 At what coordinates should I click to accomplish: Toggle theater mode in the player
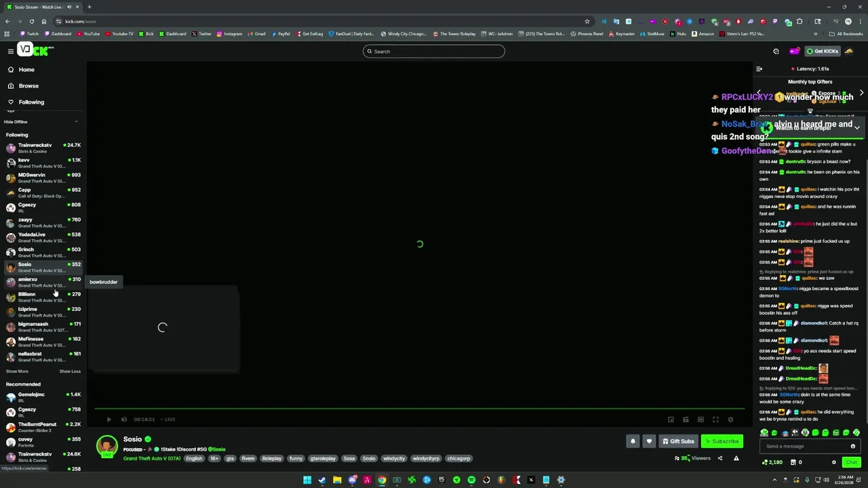(701, 420)
